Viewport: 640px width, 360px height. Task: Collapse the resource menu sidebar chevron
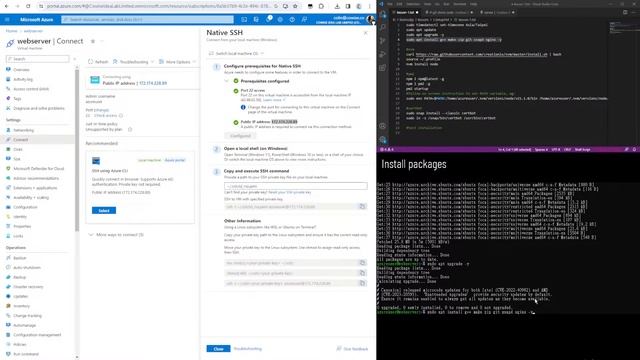pyautogui.click(x=75, y=59)
